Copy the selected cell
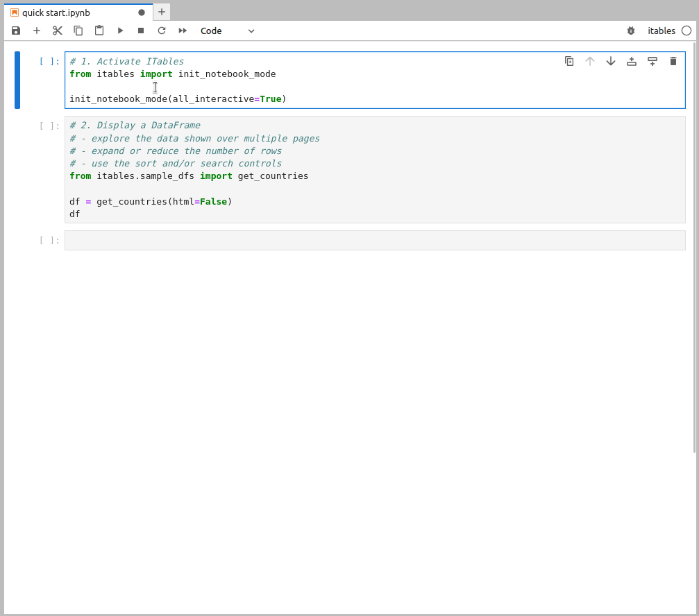The height and width of the screenshot is (616, 699). tap(78, 31)
